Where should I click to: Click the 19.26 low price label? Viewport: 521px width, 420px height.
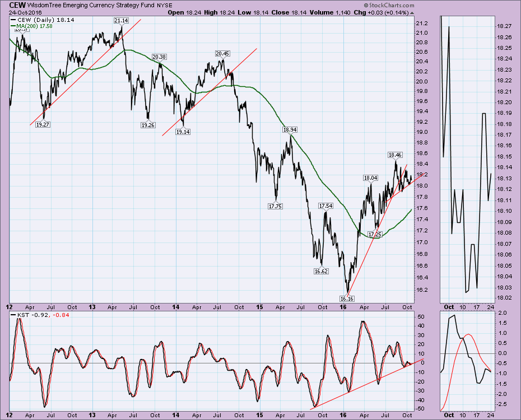tap(148, 125)
